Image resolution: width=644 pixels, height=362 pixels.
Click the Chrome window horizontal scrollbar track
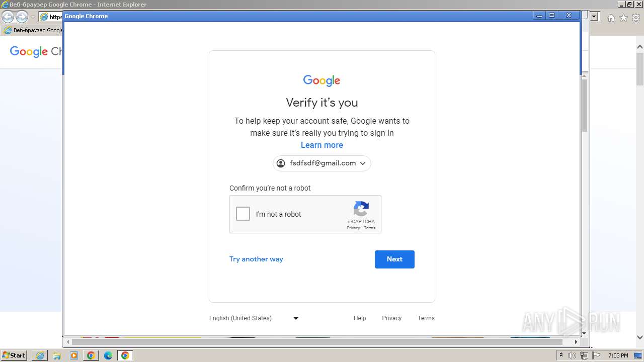pyautogui.click(x=322, y=342)
